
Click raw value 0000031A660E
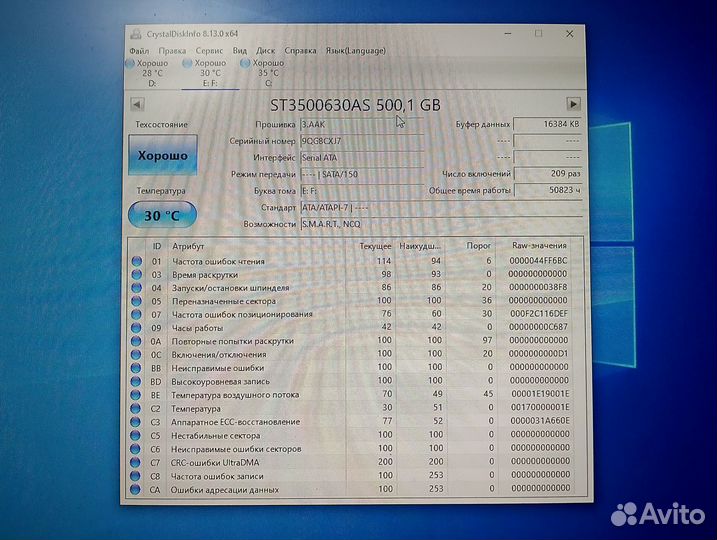click(x=540, y=421)
